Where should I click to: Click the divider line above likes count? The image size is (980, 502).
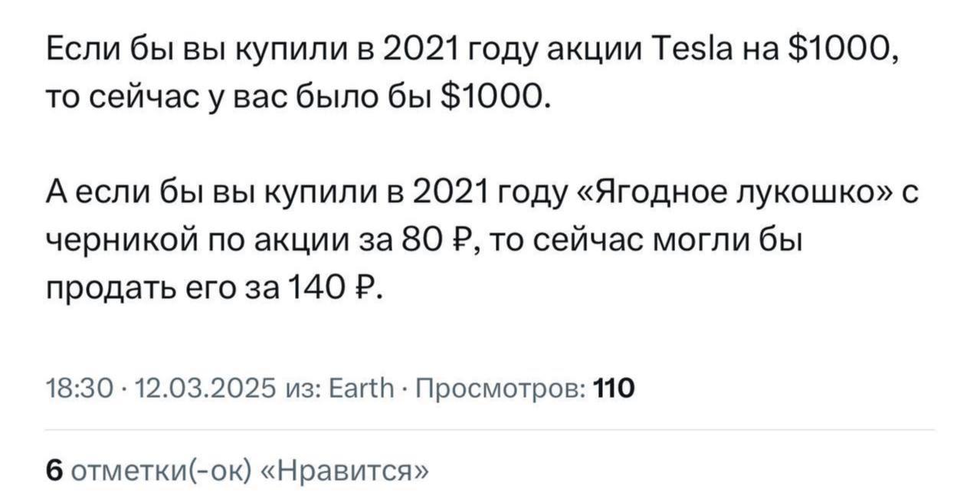tap(490, 431)
